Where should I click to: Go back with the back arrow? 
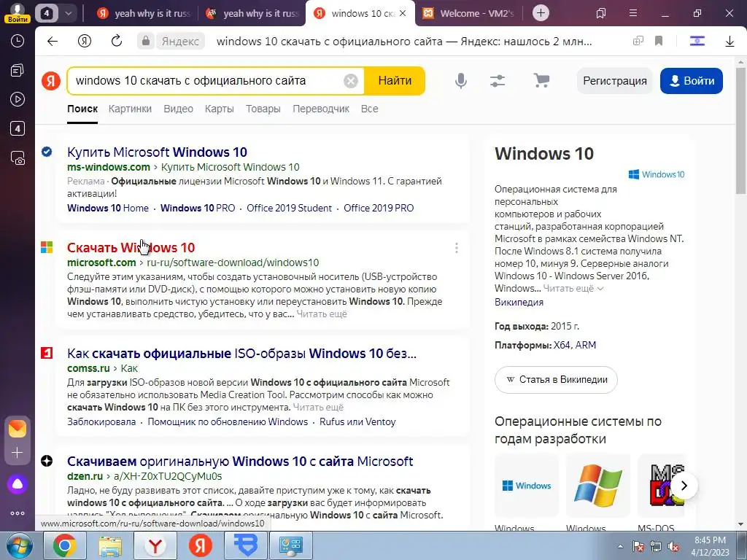[x=53, y=42]
